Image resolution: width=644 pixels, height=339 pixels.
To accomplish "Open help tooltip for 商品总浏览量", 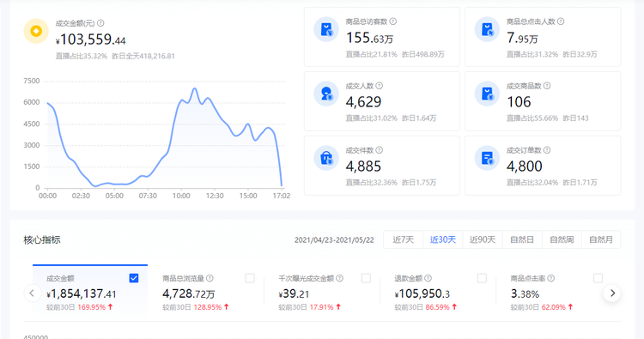I will pos(210,278).
